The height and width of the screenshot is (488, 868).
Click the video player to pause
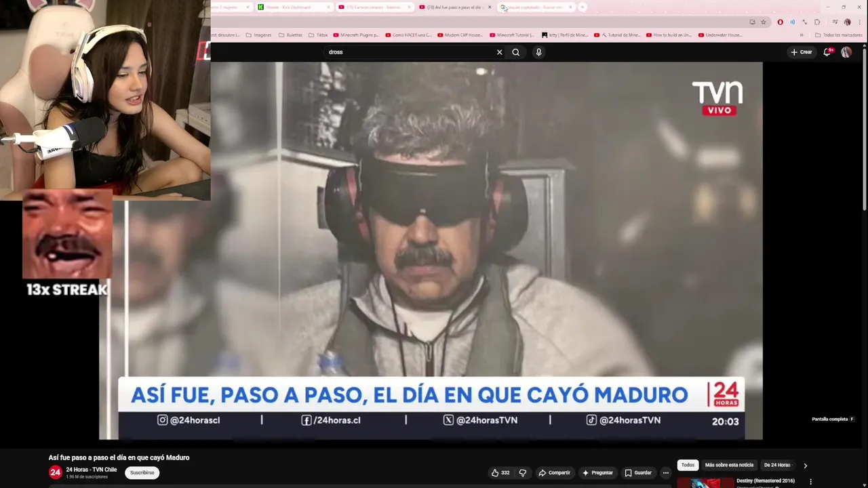click(x=431, y=251)
